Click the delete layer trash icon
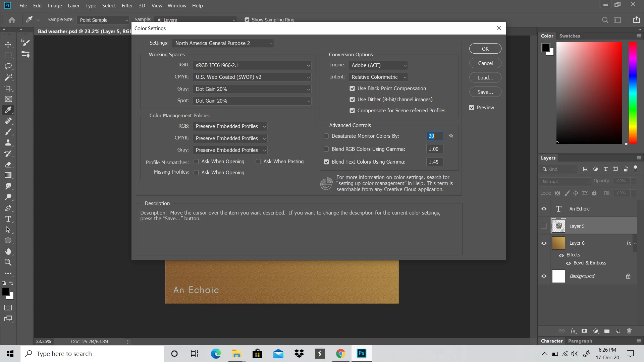The height and width of the screenshot is (362, 644). pos(629,331)
